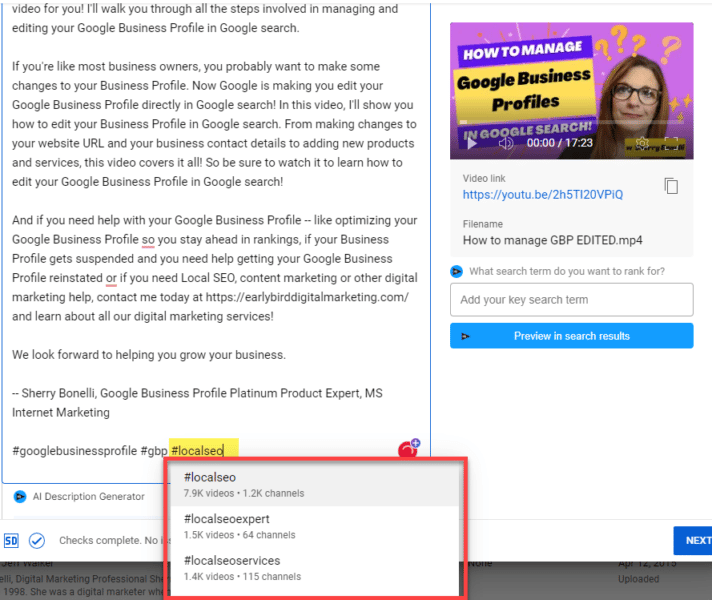Choose #localseoexpert from suggestions
The width and height of the screenshot is (712, 600).
pyautogui.click(x=314, y=526)
